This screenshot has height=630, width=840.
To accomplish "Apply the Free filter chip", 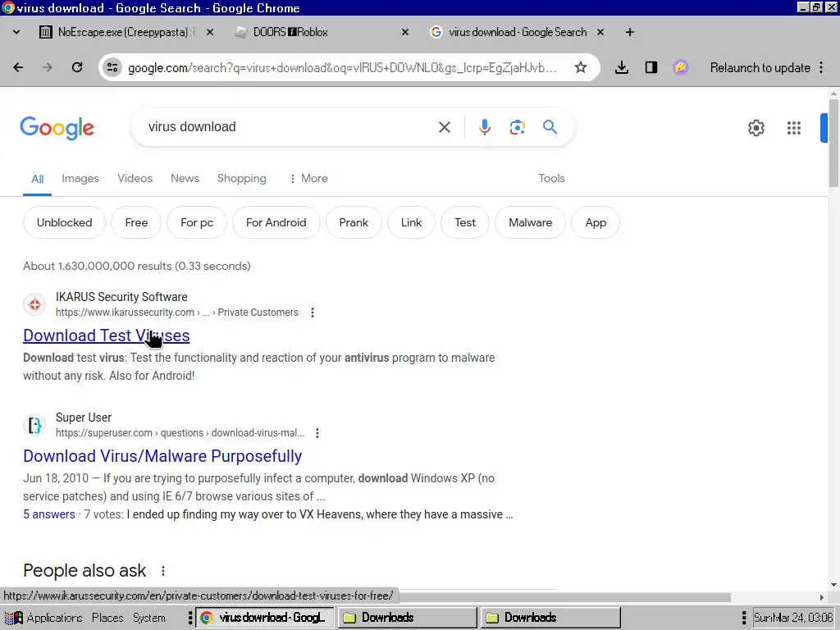I will 136,222.
